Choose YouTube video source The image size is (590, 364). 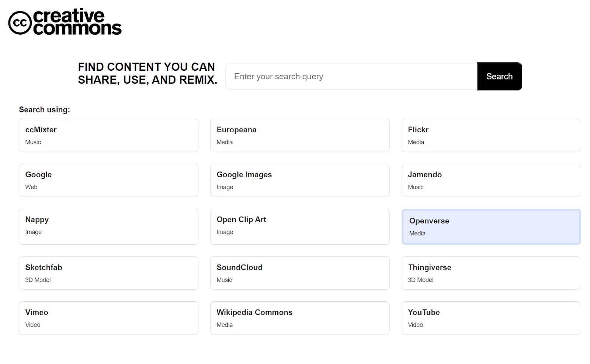tap(491, 318)
